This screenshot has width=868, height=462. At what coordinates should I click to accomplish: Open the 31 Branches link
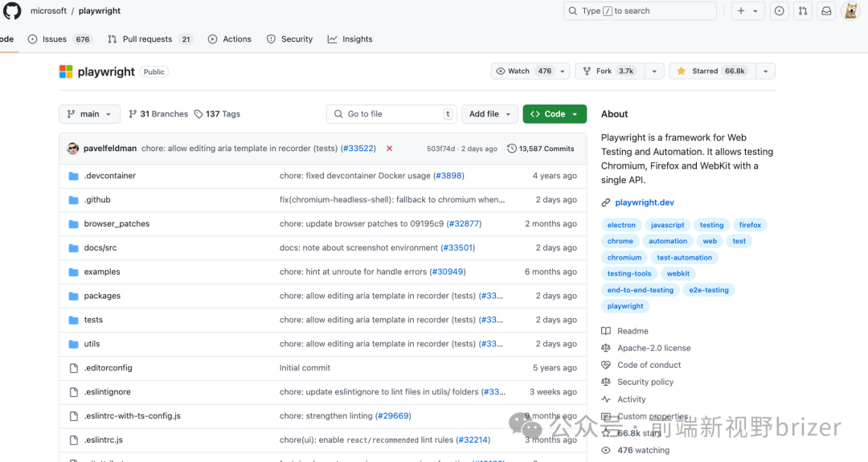point(158,114)
